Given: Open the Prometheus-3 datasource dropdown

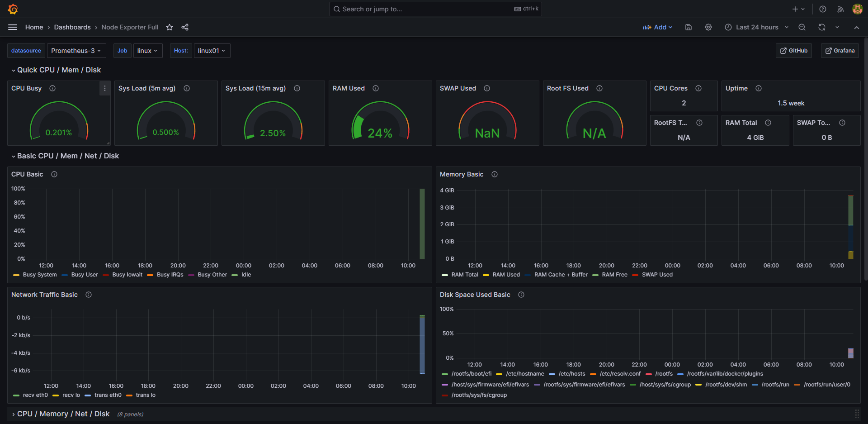Looking at the screenshot, I should point(76,51).
